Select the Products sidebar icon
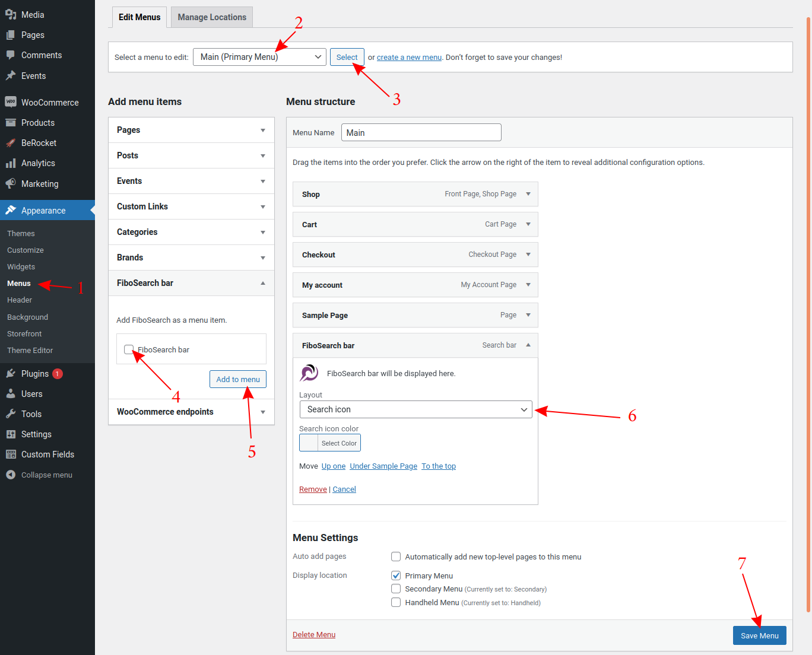Image resolution: width=812 pixels, height=655 pixels. click(x=12, y=122)
